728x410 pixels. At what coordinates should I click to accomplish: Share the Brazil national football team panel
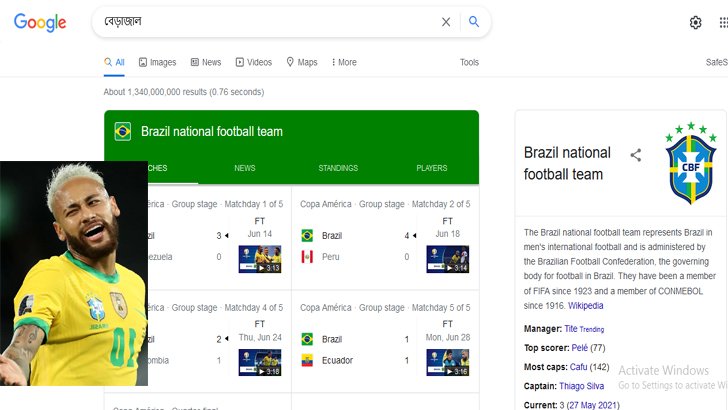click(636, 155)
